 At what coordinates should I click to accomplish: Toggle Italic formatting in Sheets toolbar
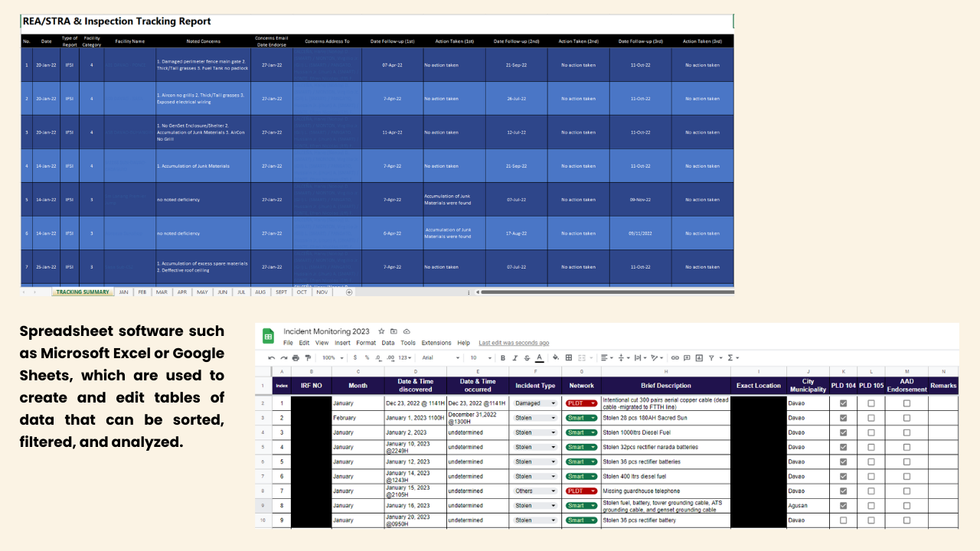point(515,357)
